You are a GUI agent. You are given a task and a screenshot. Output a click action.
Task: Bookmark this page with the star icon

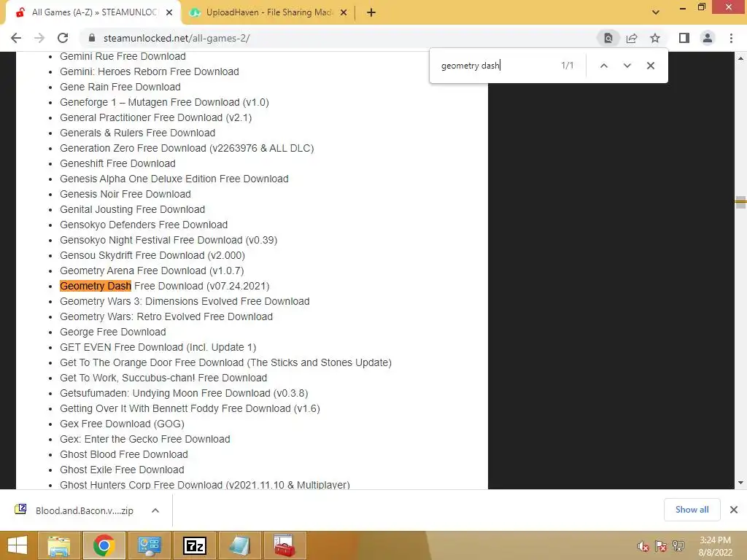coord(655,38)
